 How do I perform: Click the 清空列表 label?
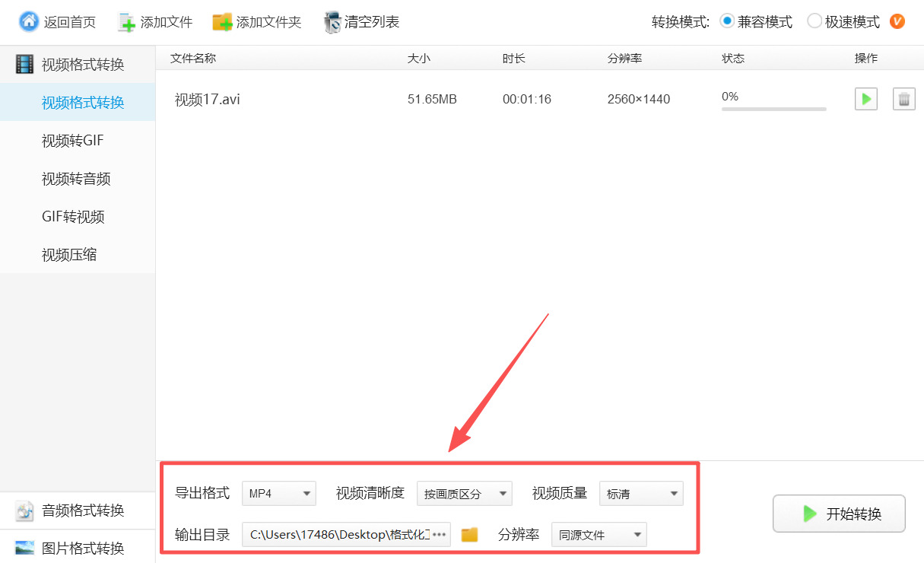(372, 22)
